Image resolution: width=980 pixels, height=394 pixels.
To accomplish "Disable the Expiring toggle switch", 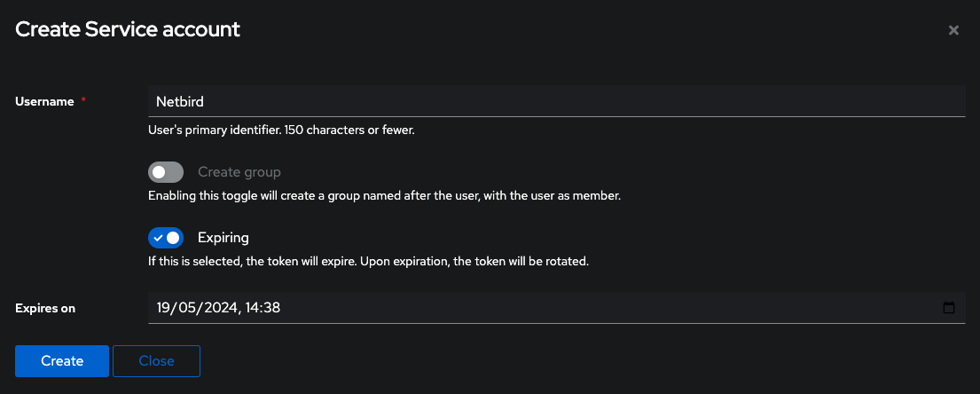I will [166, 238].
